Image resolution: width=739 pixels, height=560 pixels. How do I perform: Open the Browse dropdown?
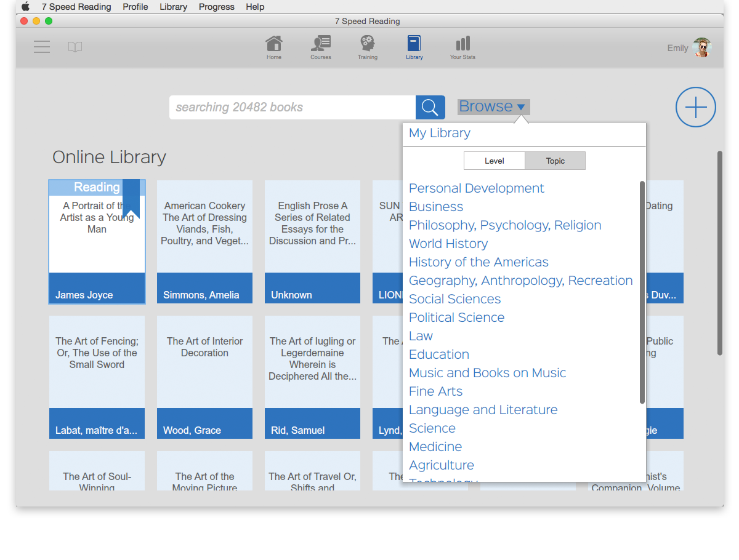click(x=493, y=106)
